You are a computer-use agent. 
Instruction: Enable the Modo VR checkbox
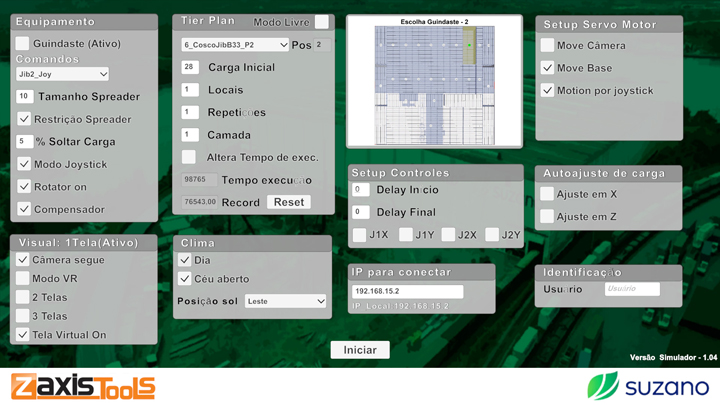[23, 278]
